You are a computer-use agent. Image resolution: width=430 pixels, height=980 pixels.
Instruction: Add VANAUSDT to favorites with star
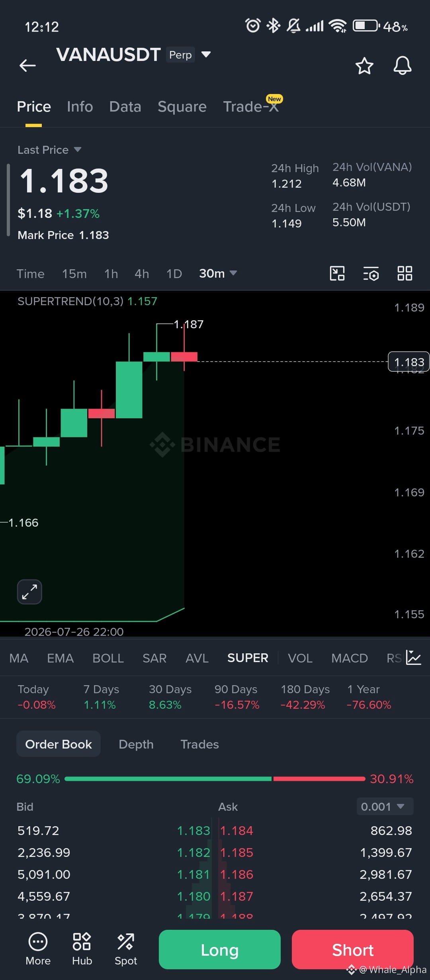click(x=364, y=66)
